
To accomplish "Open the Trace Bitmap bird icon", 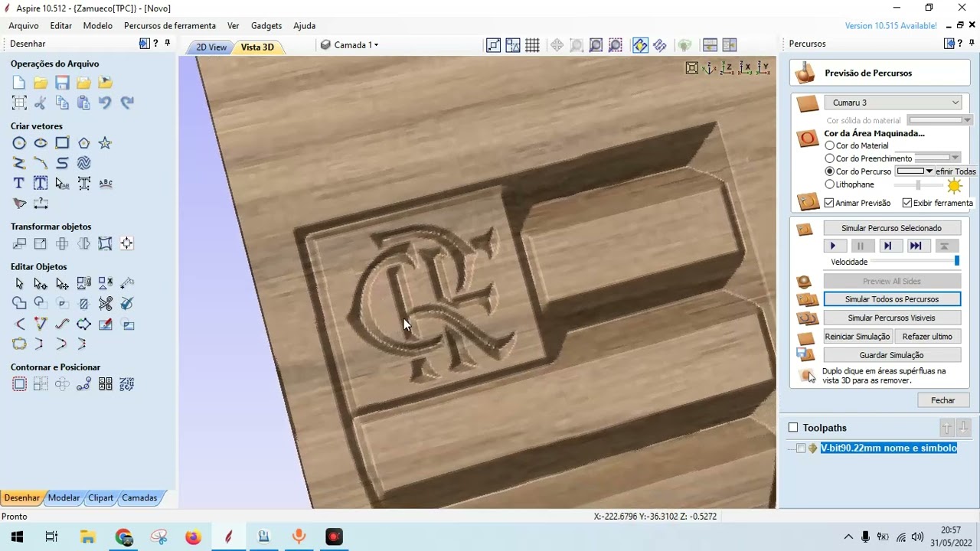I will 19,204.
